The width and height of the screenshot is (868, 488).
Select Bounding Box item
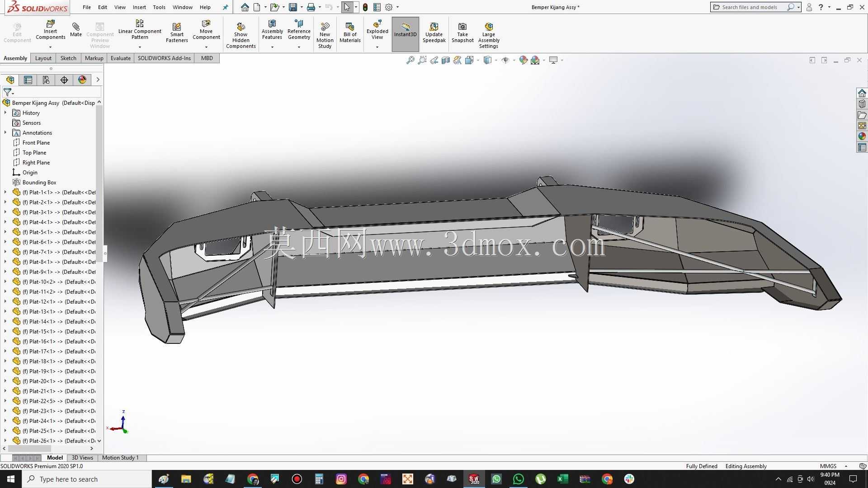[x=39, y=182]
